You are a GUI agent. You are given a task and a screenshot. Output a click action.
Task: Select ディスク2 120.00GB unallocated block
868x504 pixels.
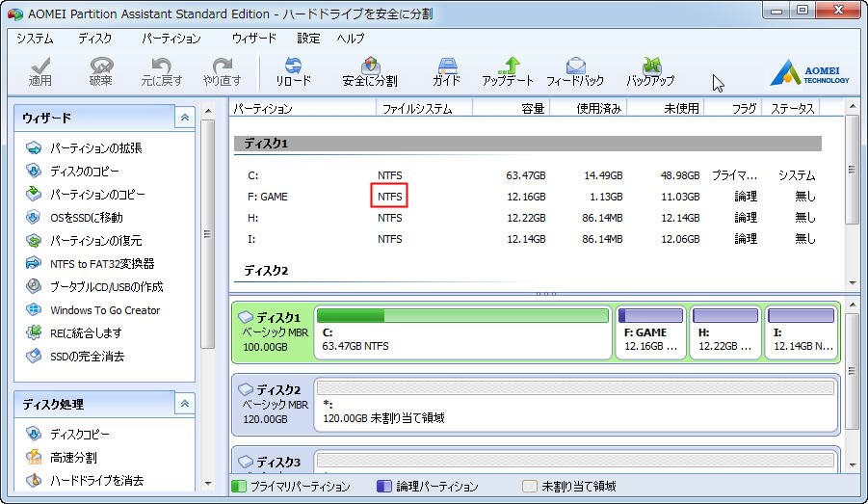575,405
